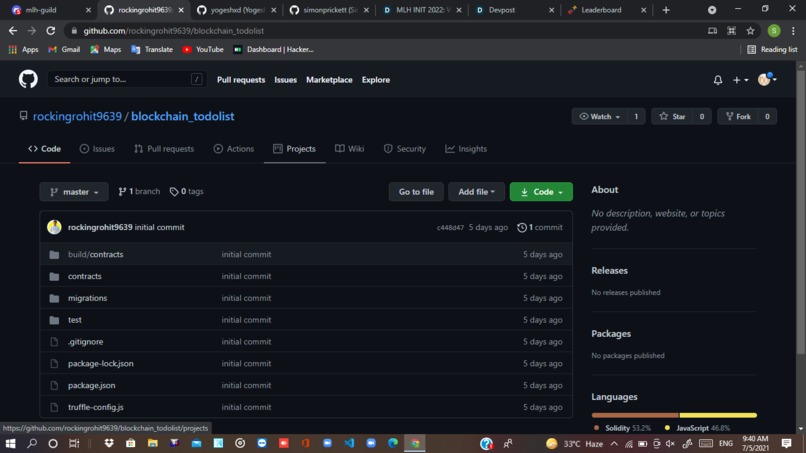Expand the Add file dropdown
806x453 pixels.
pos(476,192)
